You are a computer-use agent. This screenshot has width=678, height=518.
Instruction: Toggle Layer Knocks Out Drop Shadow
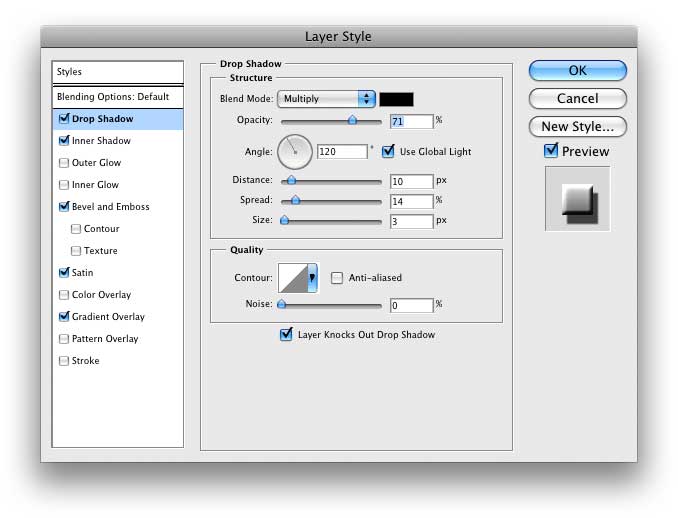286,334
